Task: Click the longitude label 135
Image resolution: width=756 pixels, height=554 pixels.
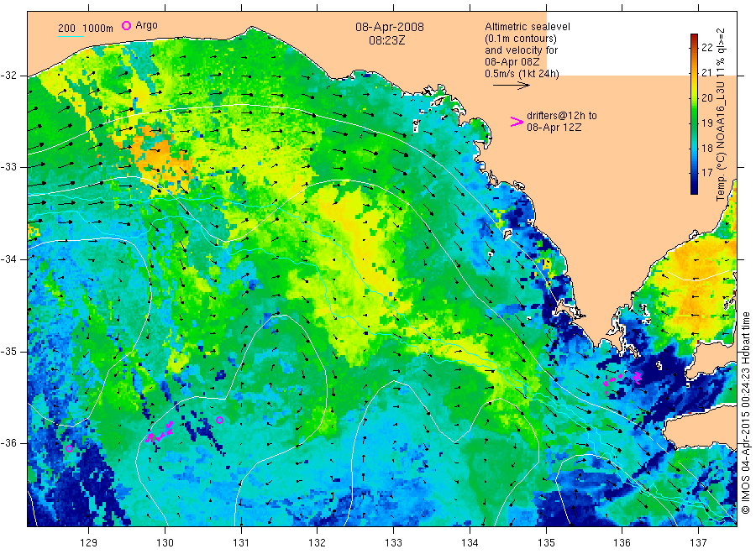Action: click(546, 543)
